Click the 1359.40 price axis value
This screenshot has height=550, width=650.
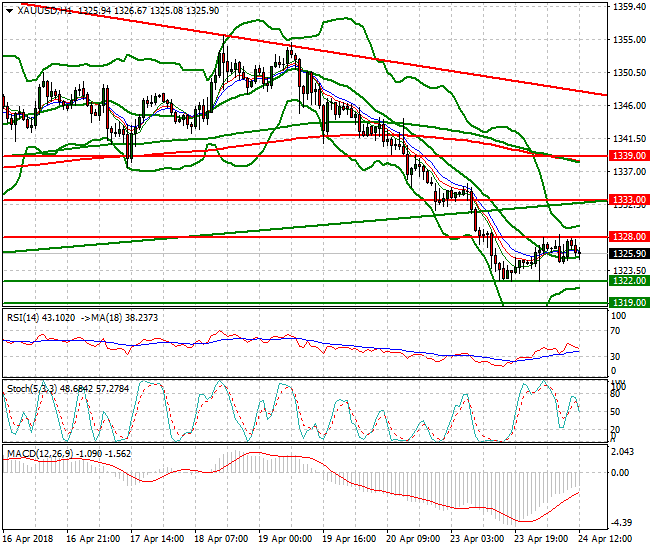pyautogui.click(x=629, y=7)
